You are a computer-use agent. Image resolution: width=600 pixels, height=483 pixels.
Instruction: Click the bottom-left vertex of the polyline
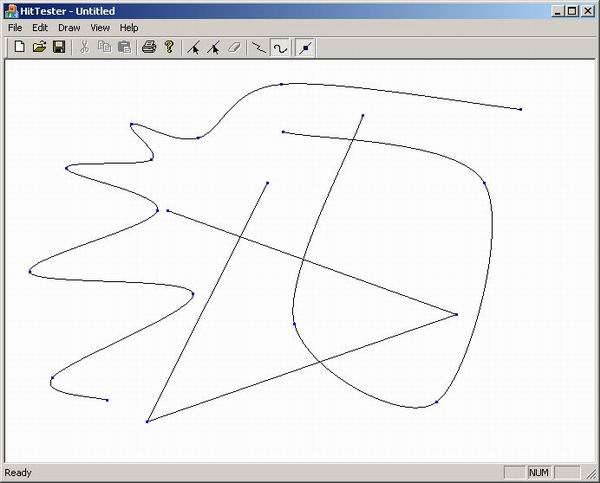click(x=147, y=421)
